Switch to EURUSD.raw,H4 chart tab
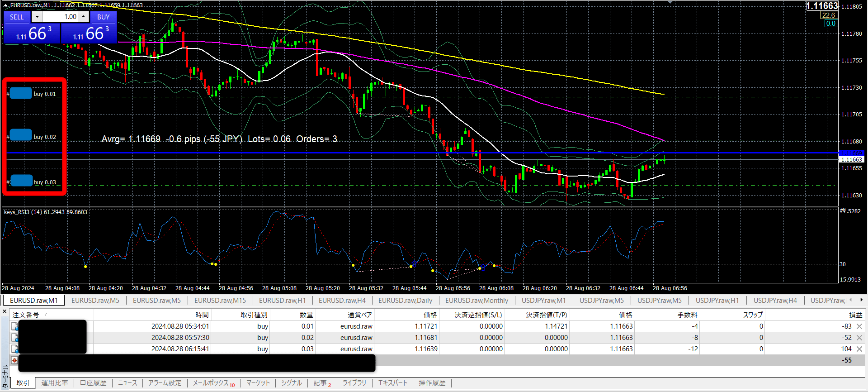Image resolution: width=868 pixels, height=392 pixels. click(x=342, y=301)
